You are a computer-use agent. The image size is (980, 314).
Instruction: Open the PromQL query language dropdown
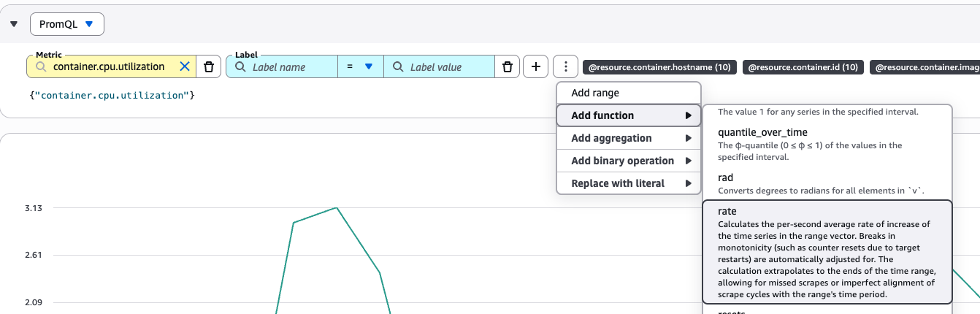[67, 24]
